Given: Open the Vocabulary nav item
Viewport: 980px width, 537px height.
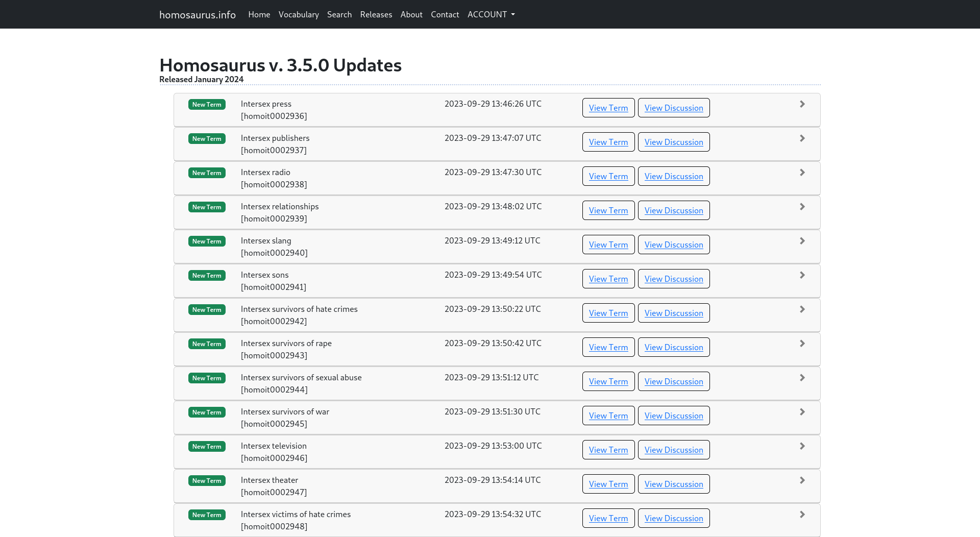Looking at the screenshot, I should (x=299, y=14).
